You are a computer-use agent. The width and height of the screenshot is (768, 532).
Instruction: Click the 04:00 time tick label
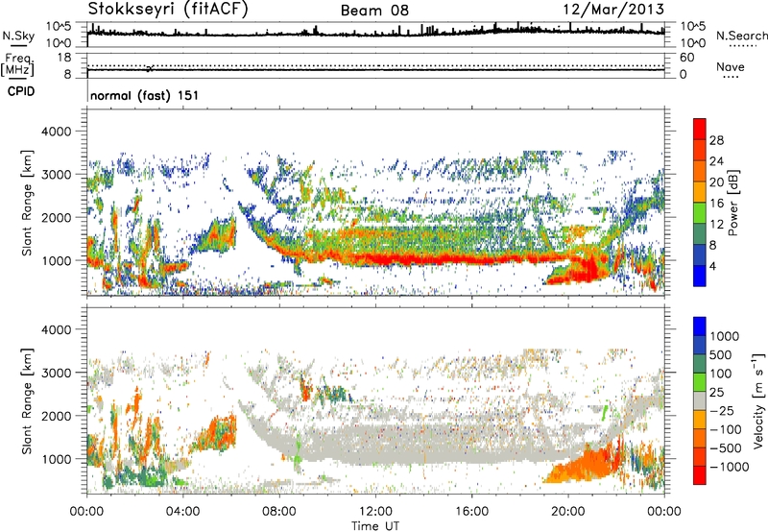pyautogui.click(x=183, y=512)
